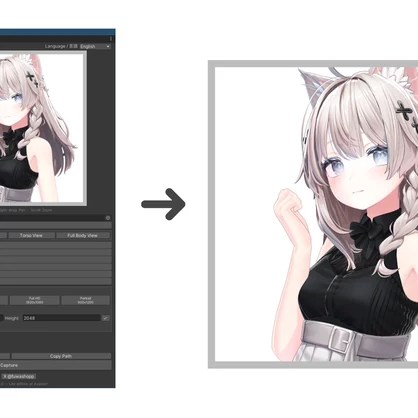Click the blue title bar of the tool window
The width and height of the screenshot is (418, 418).
58,32
